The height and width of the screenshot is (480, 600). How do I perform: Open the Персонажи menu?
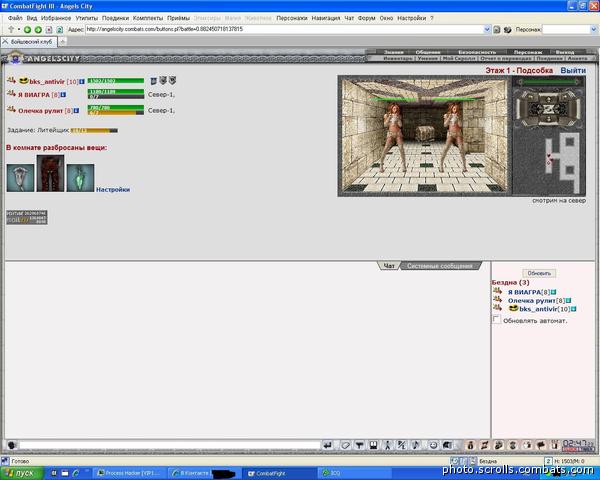pyautogui.click(x=292, y=18)
